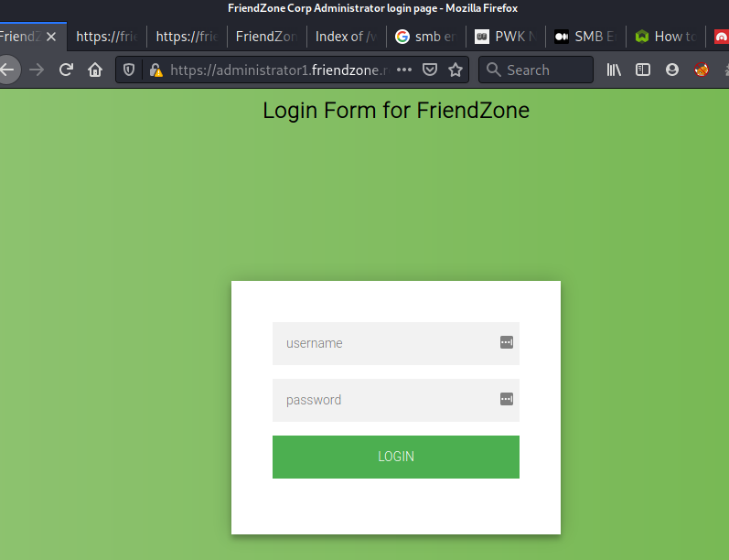Bookmark this page with the star icon
This screenshot has height=560, width=729.
tap(456, 70)
